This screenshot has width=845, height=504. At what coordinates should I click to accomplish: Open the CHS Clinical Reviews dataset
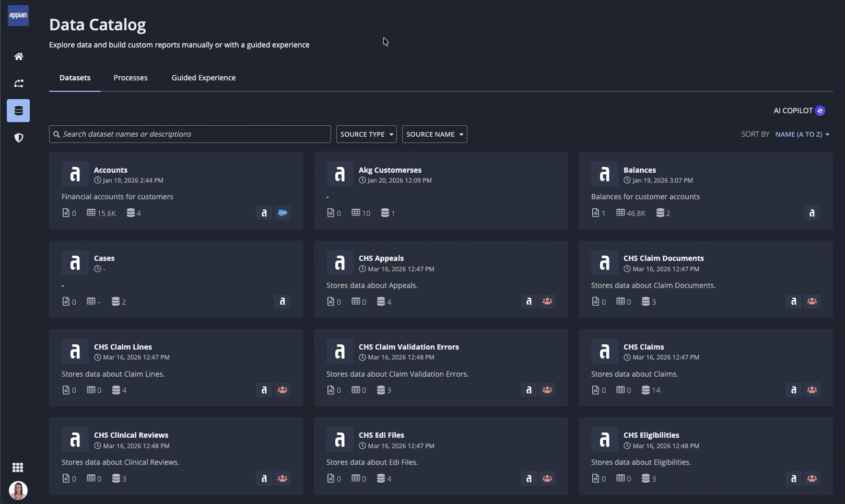pyautogui.click(x=131, y=435)
